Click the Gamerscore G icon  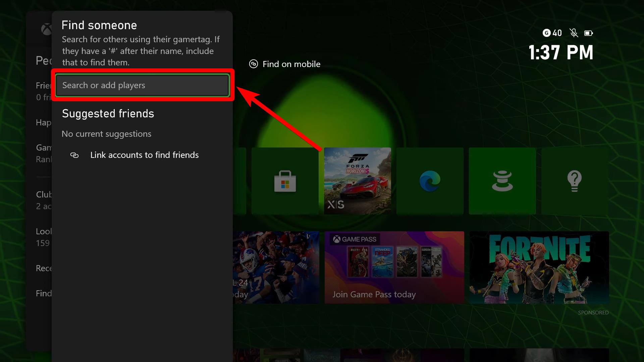coord(546,33)
